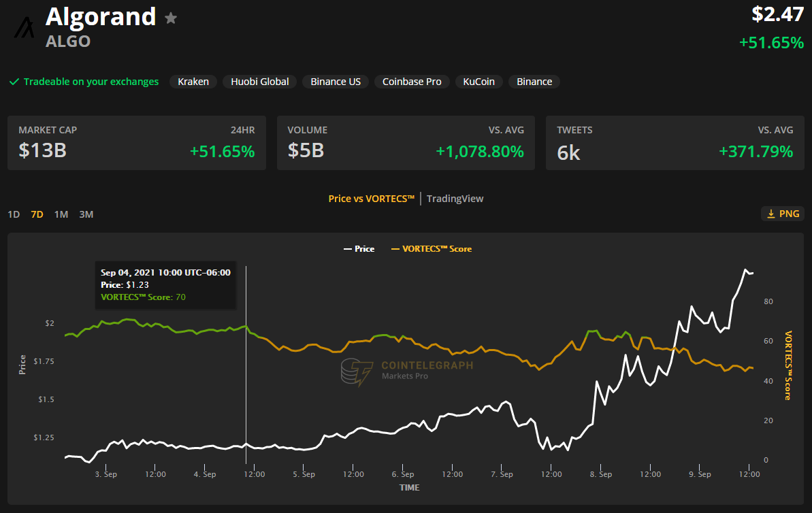The image size is (812, 513).
Task: Click the KuCoin exchange tag
Action: [x=478, y=82]
